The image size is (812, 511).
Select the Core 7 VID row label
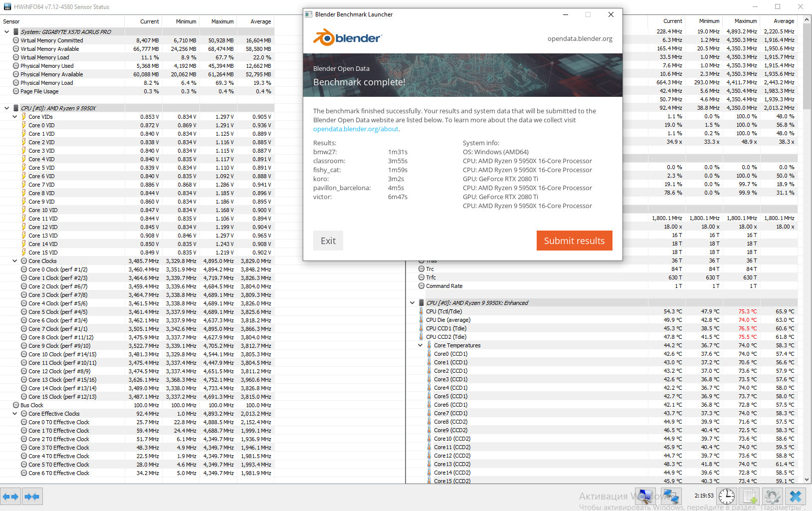[41, 185]
